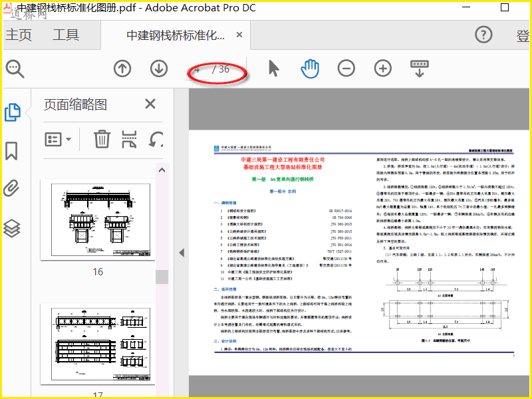Minimize the Acrobat window
The image size is (532, 399).
[467, 7]
